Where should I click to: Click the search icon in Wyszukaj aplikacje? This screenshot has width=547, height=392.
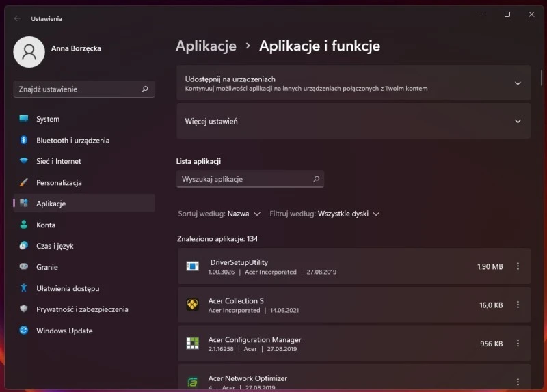pos(316,179)
